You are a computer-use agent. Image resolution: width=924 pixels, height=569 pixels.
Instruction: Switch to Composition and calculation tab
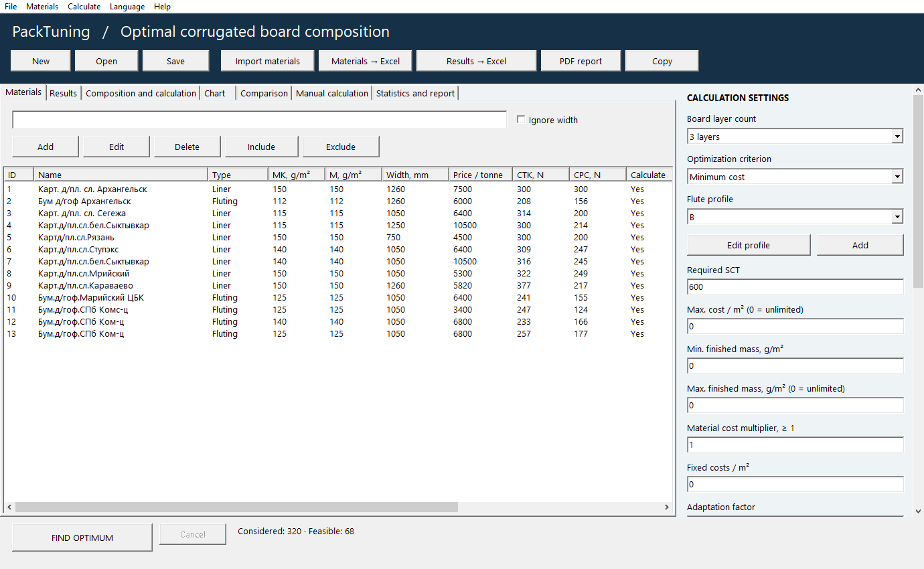pos(141,93)
